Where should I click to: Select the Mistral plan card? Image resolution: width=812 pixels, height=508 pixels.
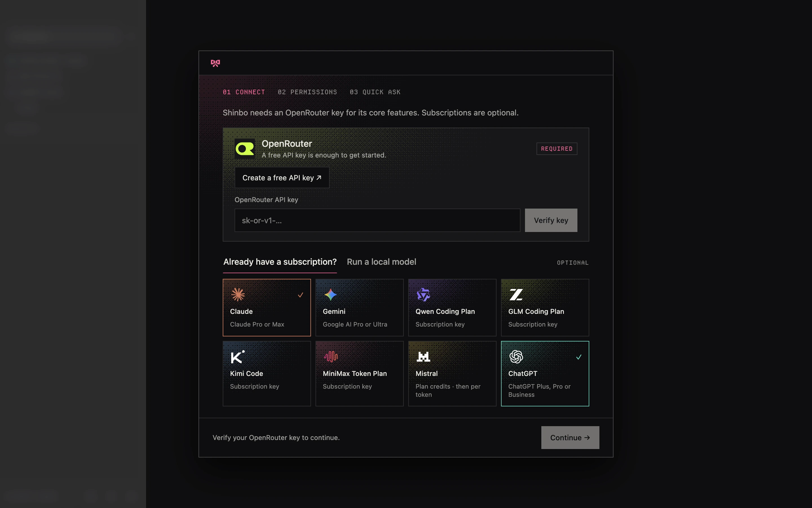pyautogui.click(x=452, y=374)
